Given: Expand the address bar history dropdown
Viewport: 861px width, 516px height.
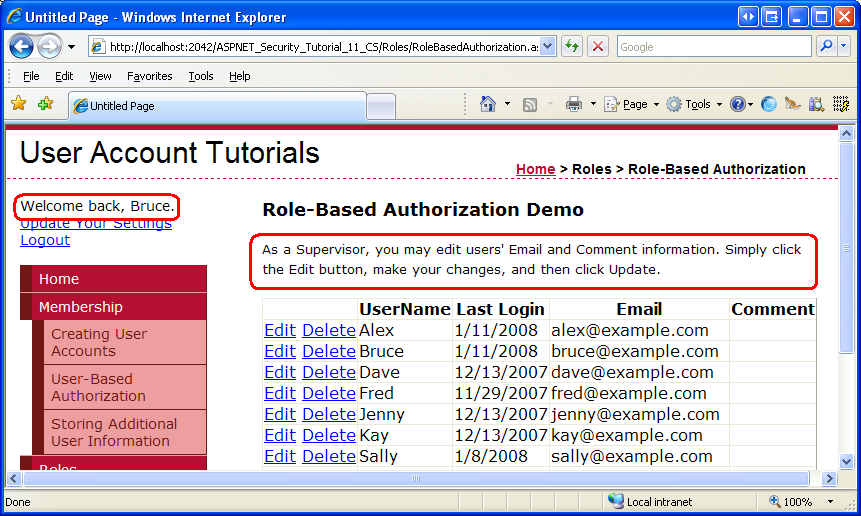Looking at the screenshot, I should pyautogui.click(x=548, y=47).
